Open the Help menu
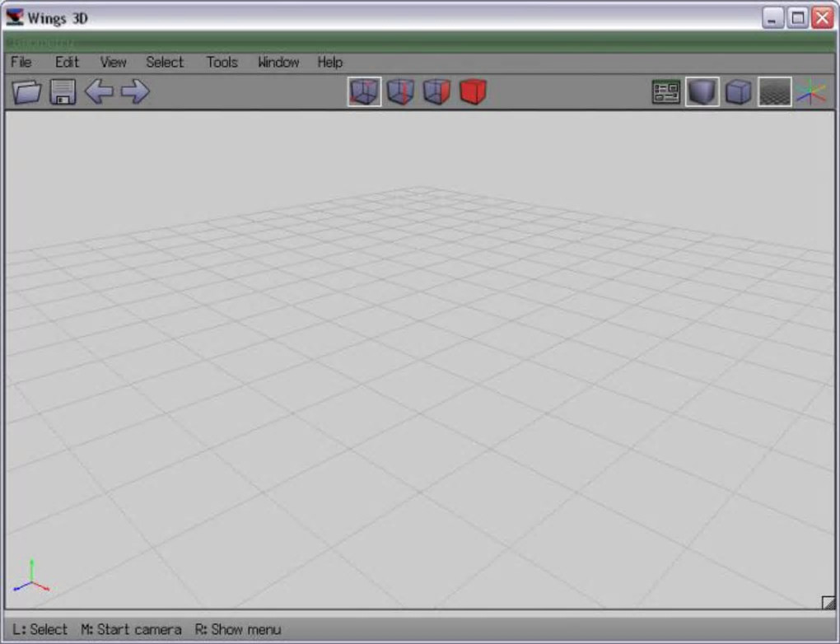Viewport: 840px width, 644px height. coord(330,62)
